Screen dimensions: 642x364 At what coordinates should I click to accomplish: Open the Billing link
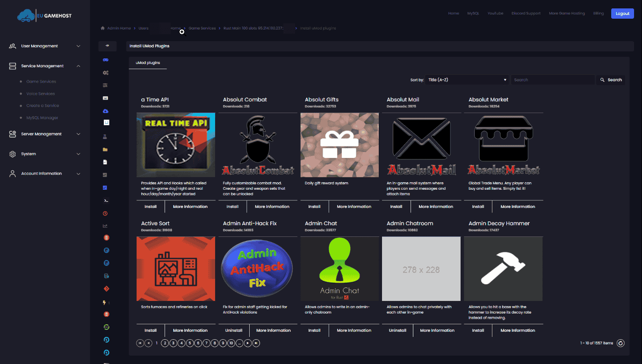point(598,14)
